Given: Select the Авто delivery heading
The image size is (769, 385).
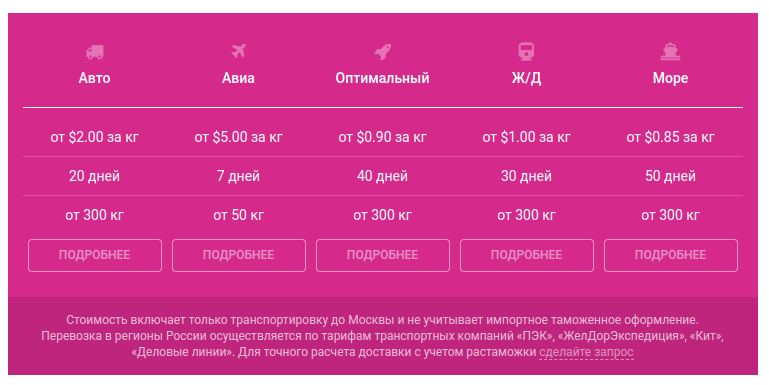Looking at the screenshot, I should click(95, 78).
